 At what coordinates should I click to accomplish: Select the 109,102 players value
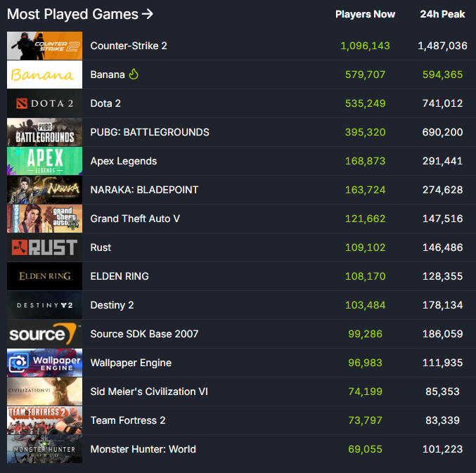(x=365, y=247)
